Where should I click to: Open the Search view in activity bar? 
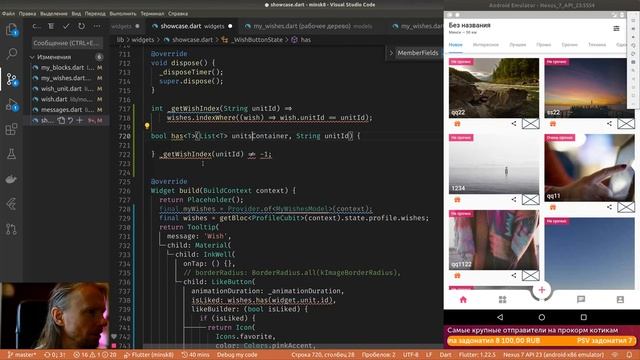click(x=11, y=53)
